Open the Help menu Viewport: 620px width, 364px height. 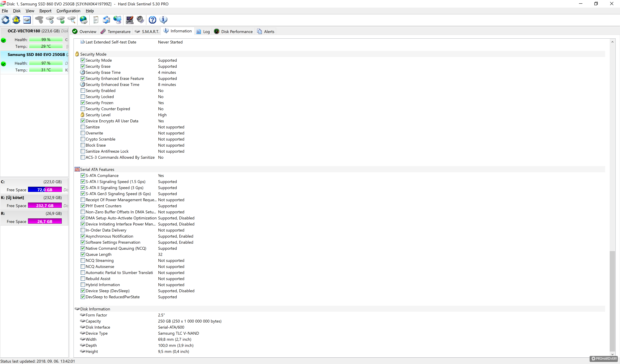point(90,11)
